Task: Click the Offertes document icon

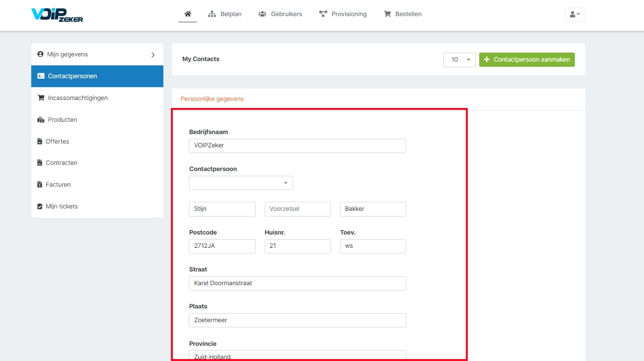Action: coord(40,142)
